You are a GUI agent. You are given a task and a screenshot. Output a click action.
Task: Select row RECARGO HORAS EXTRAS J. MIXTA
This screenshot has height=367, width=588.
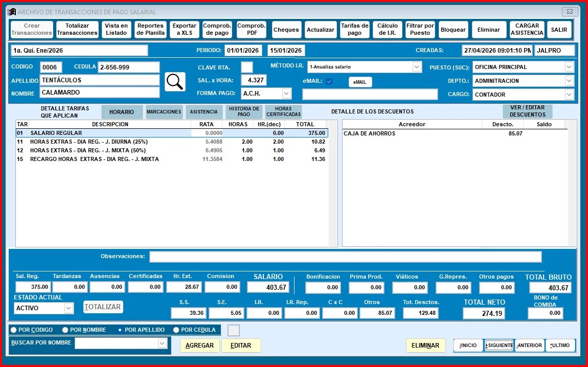click(172, 159)
